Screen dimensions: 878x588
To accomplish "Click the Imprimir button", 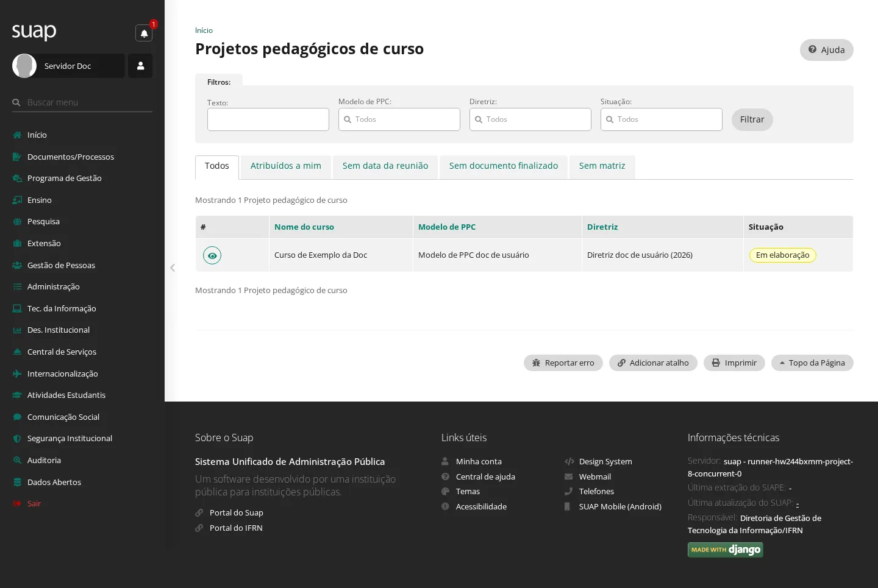I will tap(734, 363).
